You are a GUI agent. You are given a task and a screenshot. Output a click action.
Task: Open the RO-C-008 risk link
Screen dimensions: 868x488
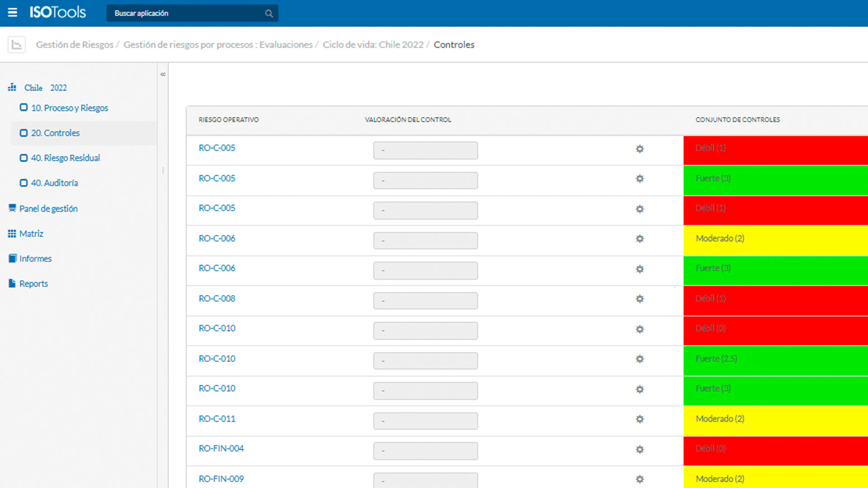(x=217, y=298)
